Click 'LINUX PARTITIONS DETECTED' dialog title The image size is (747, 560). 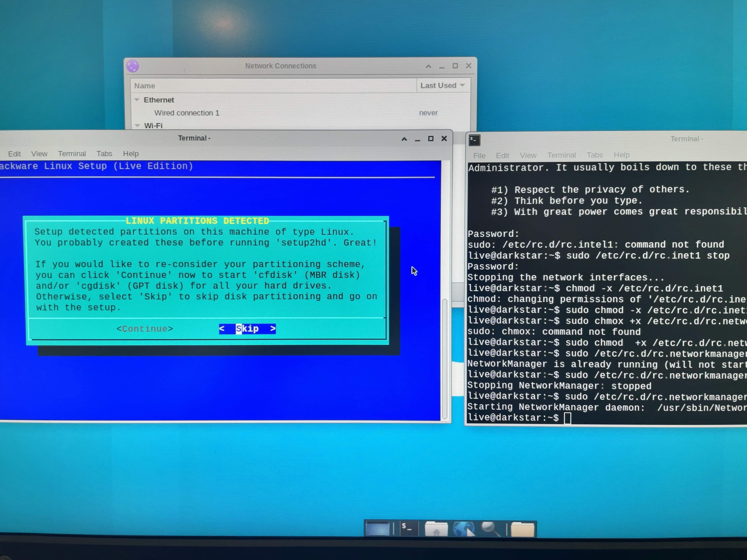(x=197, y=221)
